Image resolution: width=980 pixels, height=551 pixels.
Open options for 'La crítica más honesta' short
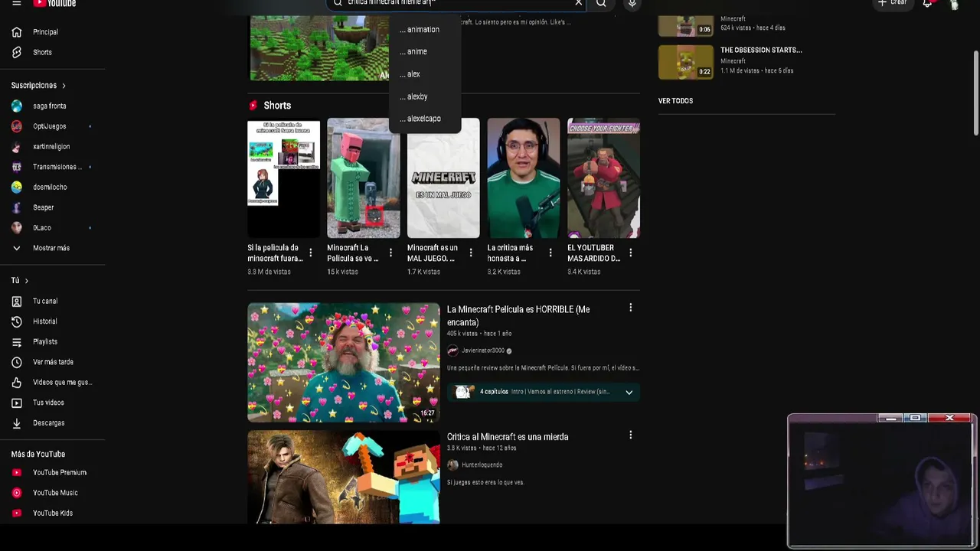[x=550, y=253]
